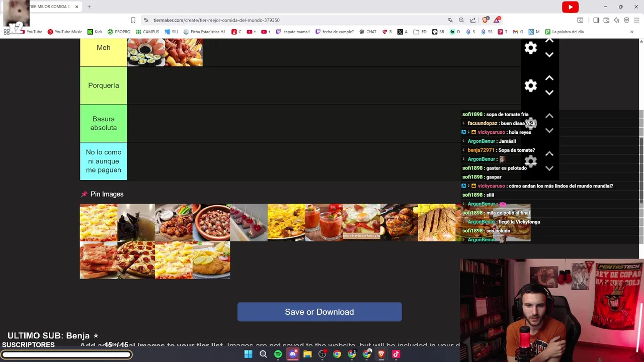Open Brave Wallet icon
The image size is (644, 362).
point(606,20)
